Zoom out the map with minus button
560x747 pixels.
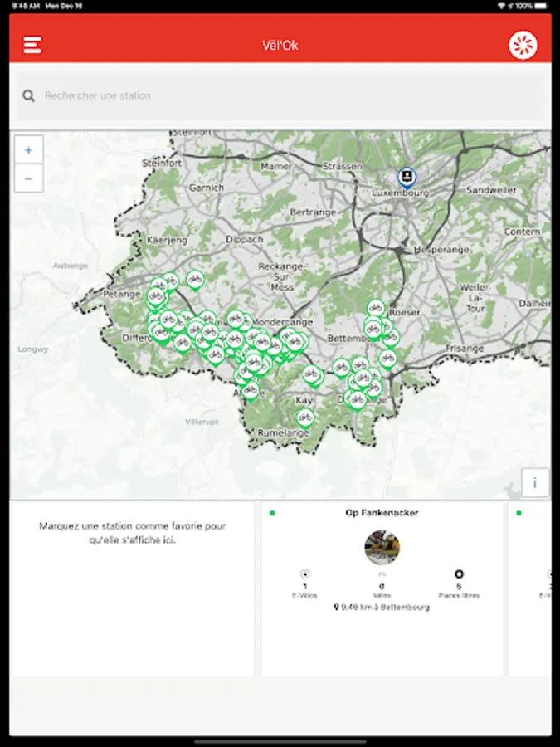[28, 178]
